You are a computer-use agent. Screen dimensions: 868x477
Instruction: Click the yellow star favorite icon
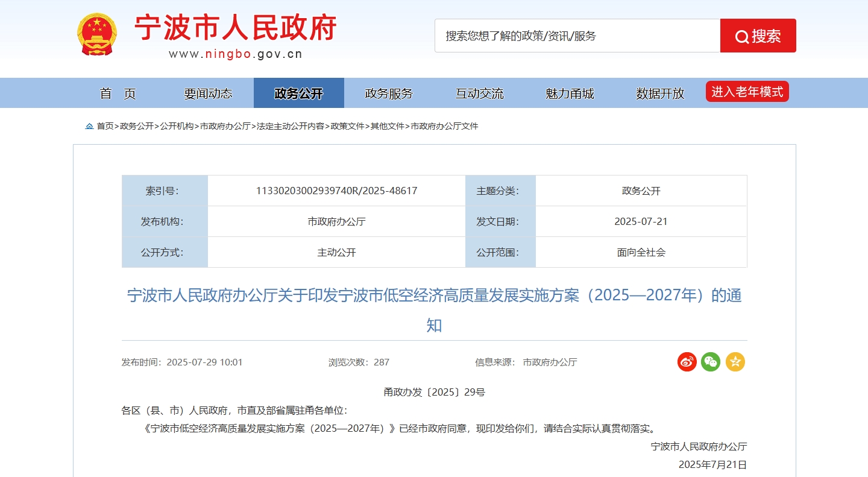click(735, 362)
